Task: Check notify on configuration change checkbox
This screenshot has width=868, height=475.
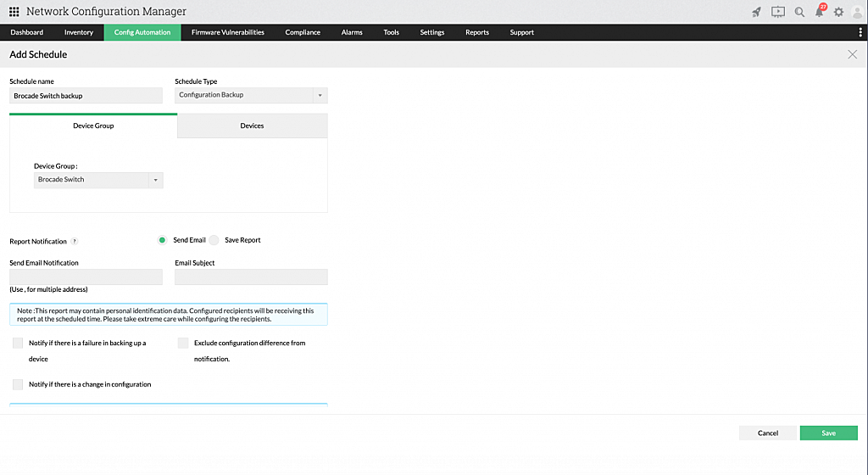Action: pyautogui.click(x=18, y=384)
